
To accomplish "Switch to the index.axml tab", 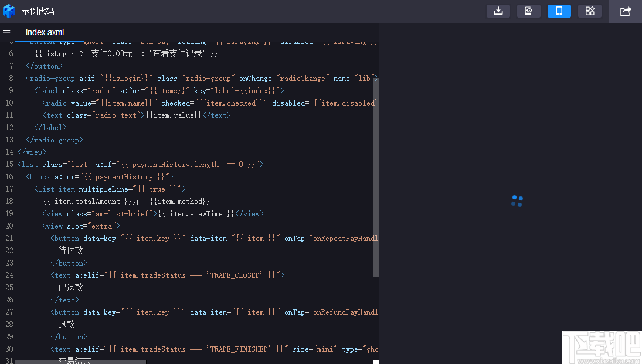I will [45, 32].
